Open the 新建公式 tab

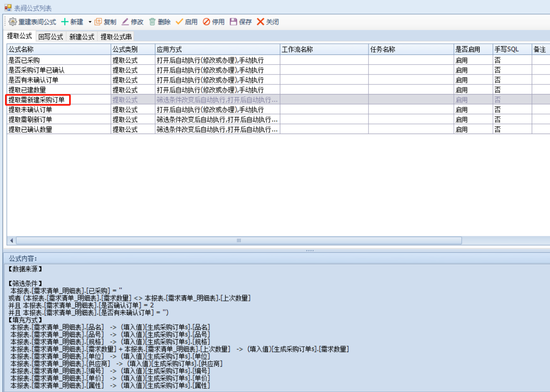[82, 37]
